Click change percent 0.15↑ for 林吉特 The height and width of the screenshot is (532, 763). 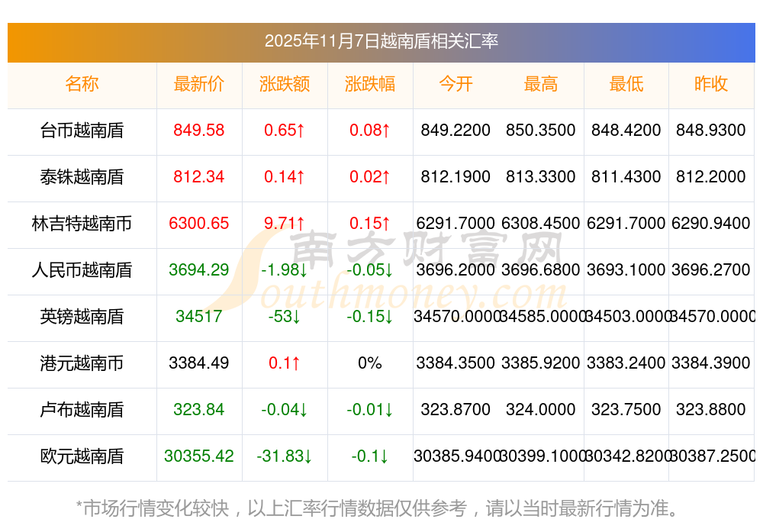point(370,224)
